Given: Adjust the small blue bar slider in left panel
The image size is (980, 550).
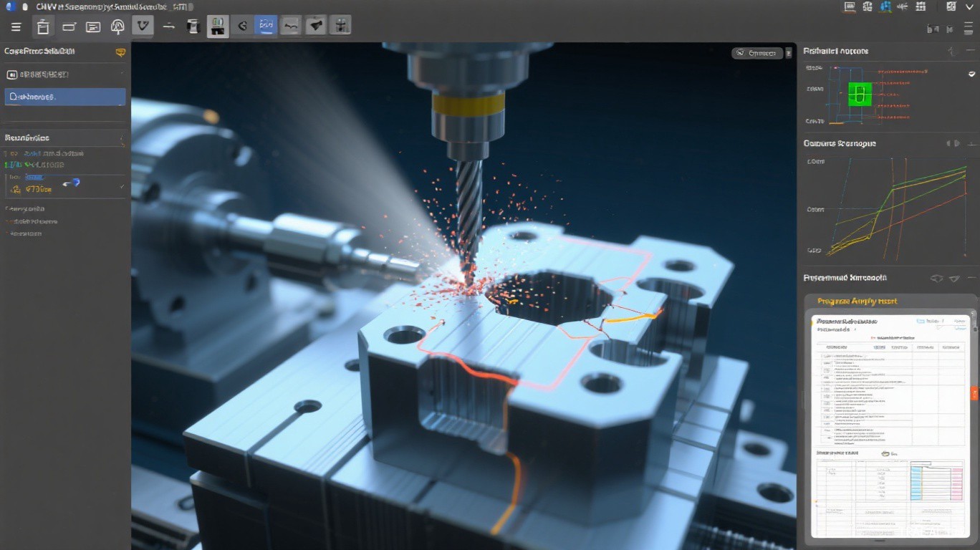Looking at the screenshot, I should (x=34, y=177).
